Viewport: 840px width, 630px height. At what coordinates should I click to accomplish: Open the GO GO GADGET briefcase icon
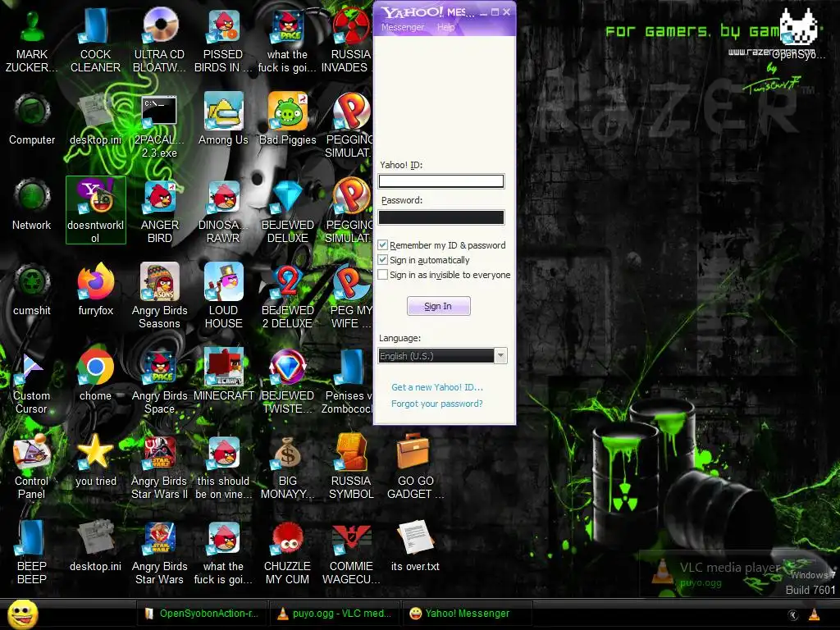[413, 453]
